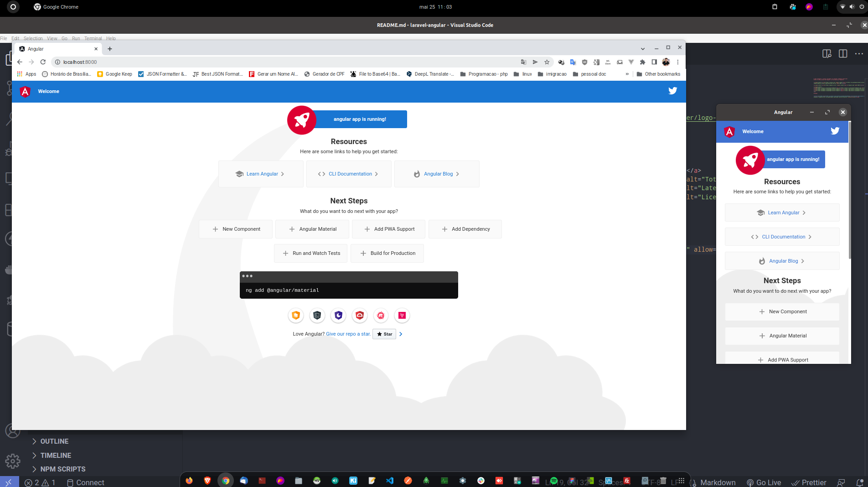Open the Angular Blog card in Chrome

437,174
